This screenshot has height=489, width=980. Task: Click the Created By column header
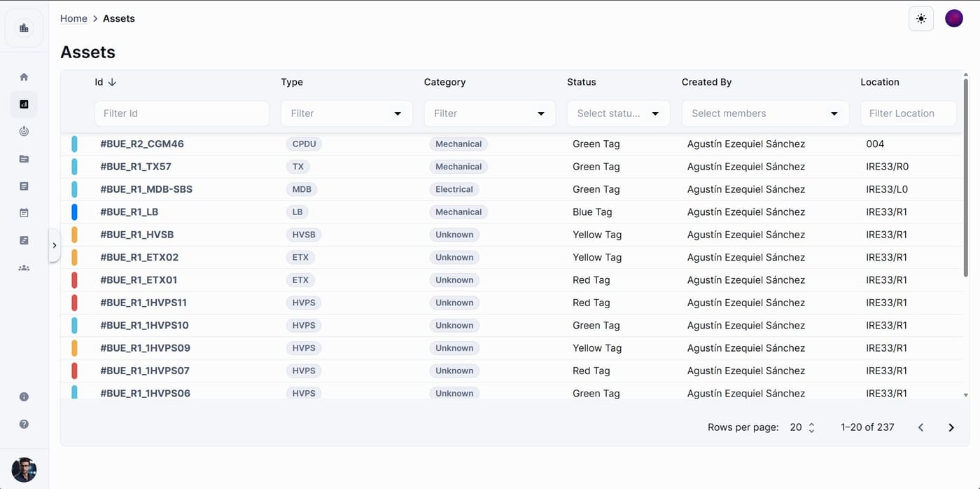pos(706,82)
